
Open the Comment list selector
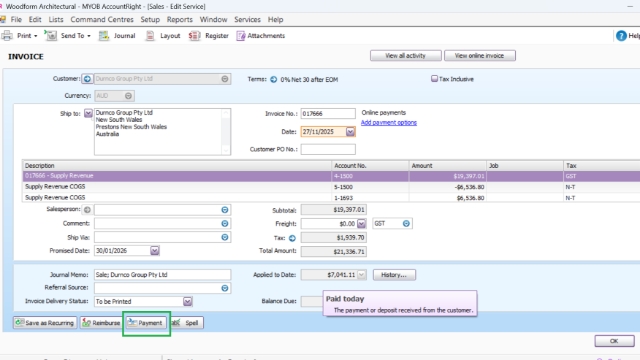(x=225, y=224)
